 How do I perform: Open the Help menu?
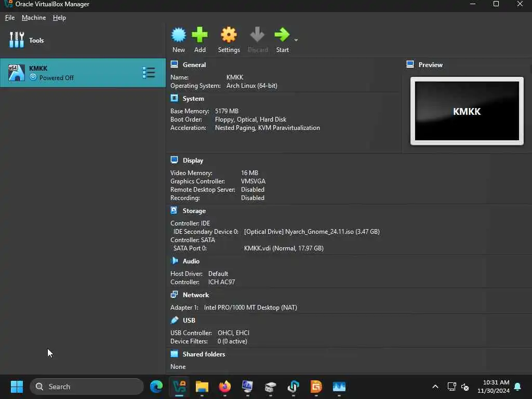59,18
